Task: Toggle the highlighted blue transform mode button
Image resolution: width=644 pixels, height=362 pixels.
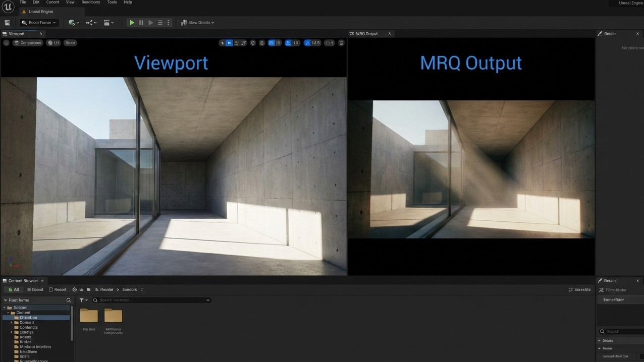Action: point(229,43)
